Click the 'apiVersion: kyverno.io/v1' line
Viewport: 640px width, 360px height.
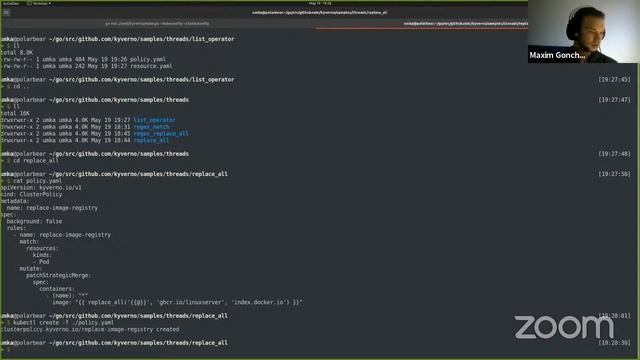coord(41,188)
